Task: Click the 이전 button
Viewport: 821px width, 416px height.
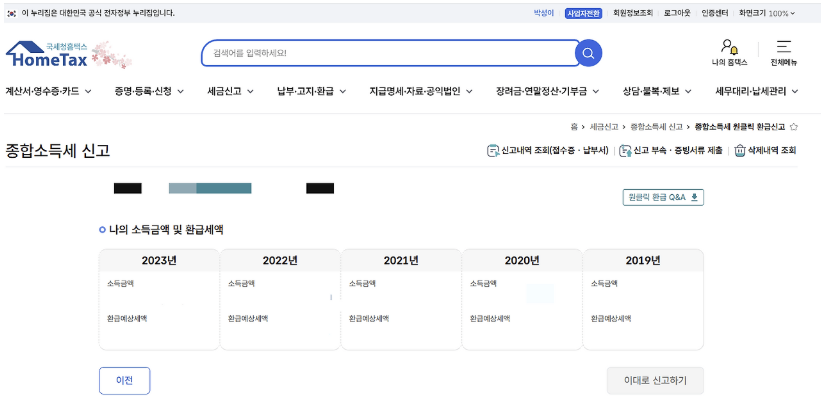Action: coord(125,380)
